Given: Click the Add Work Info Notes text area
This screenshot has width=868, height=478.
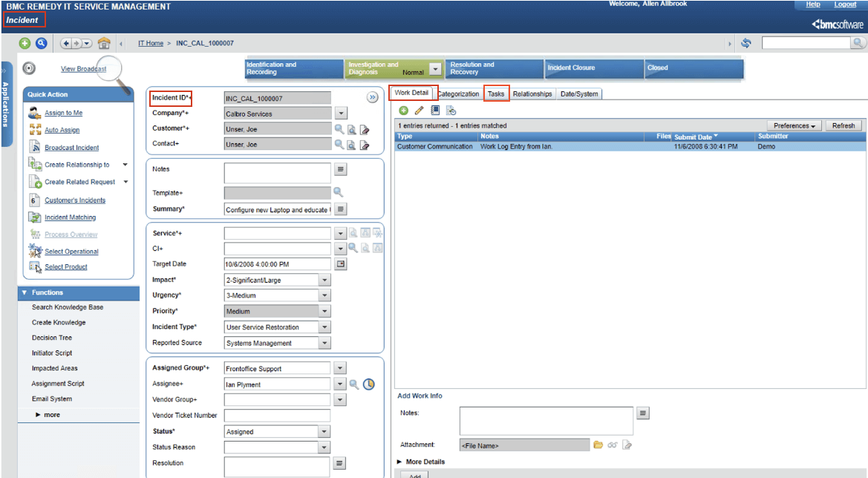Looking at the screenshot, I should [546, 421].
